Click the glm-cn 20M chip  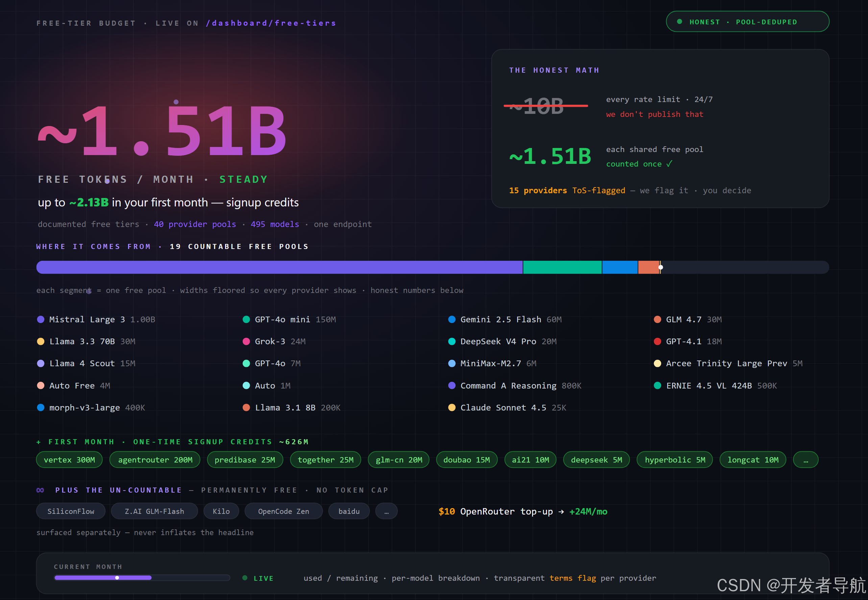pyautogui.click(x=399, y=460)
